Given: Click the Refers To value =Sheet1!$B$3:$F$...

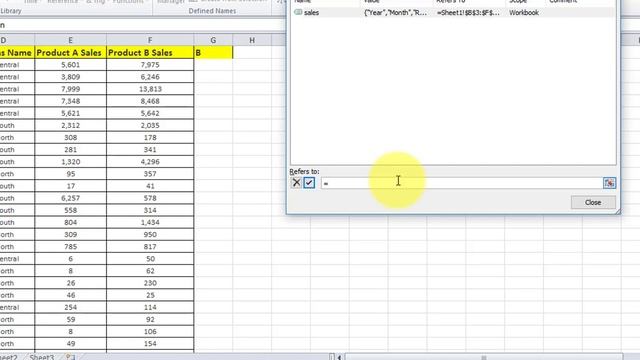Looking at the screenshot, I should tap(468, 13).
